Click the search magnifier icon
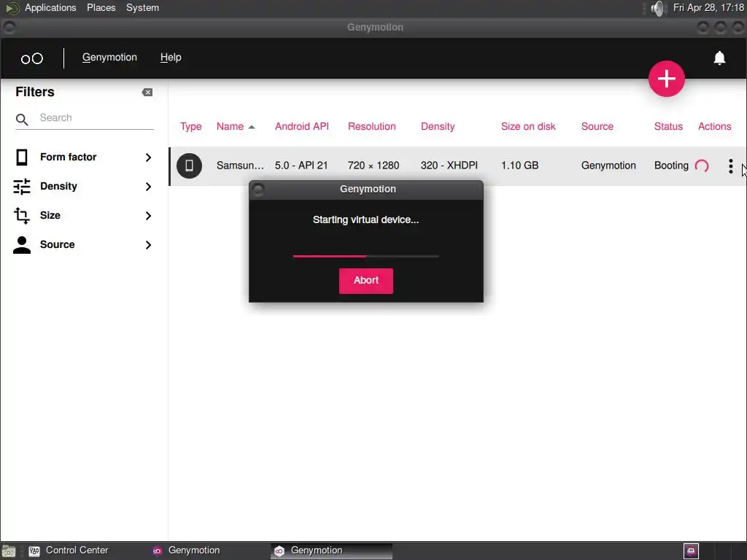The width and height of the screenshot is (747, 560). (22, 120)
